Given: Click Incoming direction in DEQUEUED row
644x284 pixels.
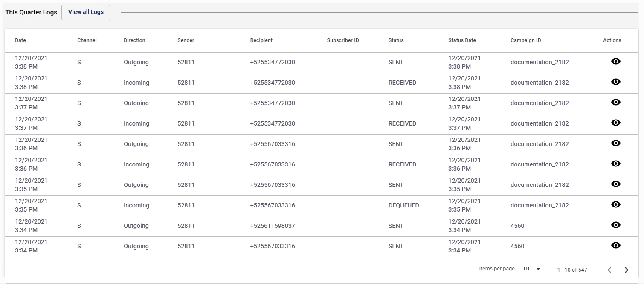Looking at the screenshot, I should [136, 205].
